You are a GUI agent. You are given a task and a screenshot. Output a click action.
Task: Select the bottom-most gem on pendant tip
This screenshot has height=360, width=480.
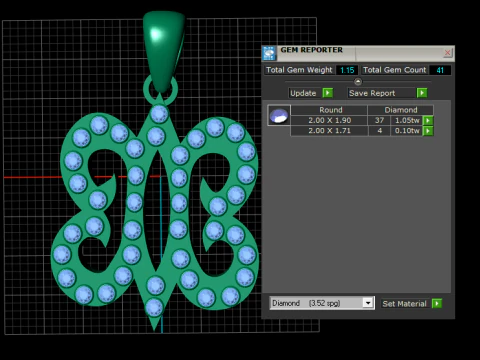point(154,307)
